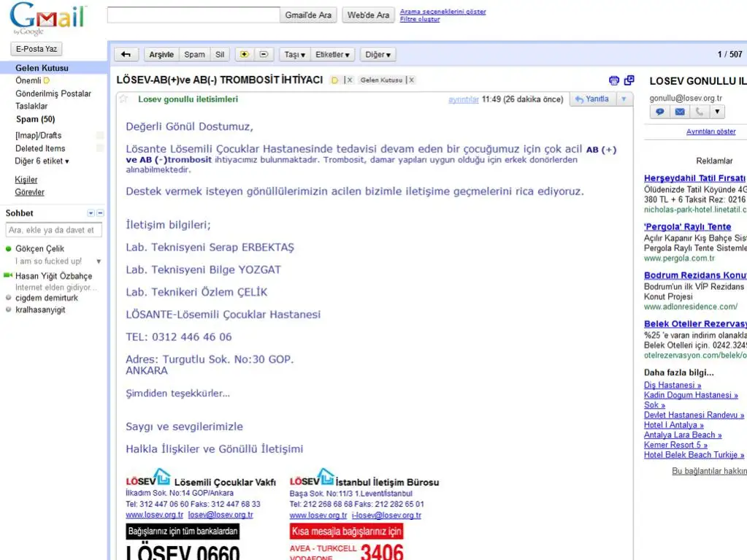
Task: Click the Gmail'de Ara button
Action: tap(308, 15)
